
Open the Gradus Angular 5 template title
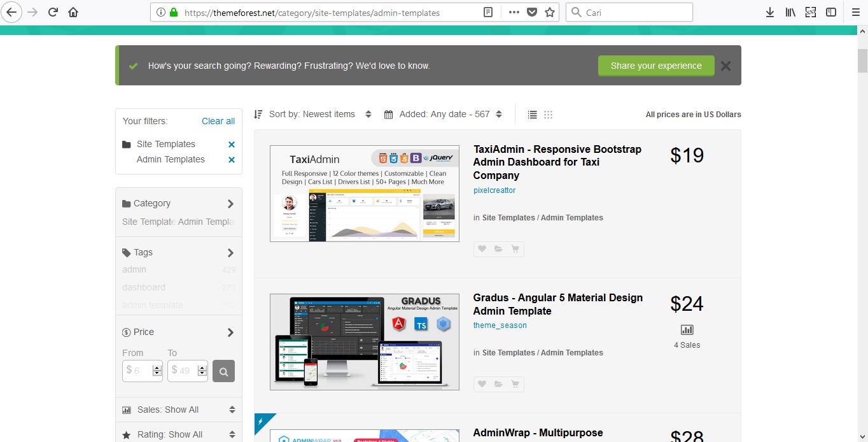click(x=558, y=304)
